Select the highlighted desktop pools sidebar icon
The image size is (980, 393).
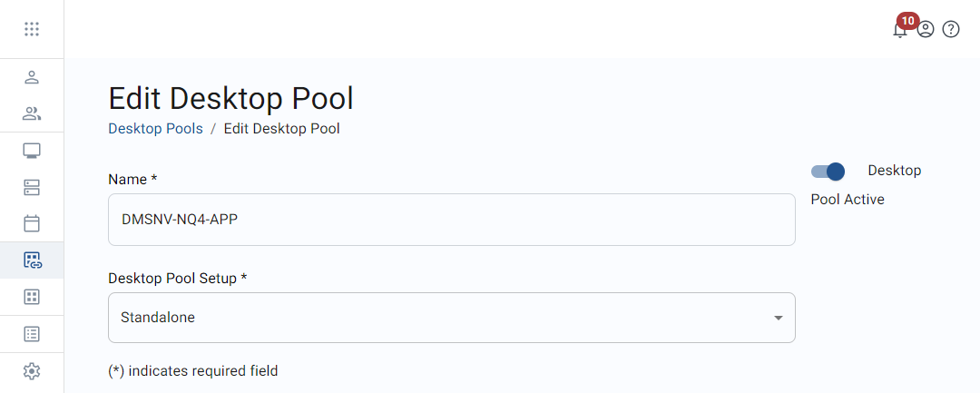[32, 260]
